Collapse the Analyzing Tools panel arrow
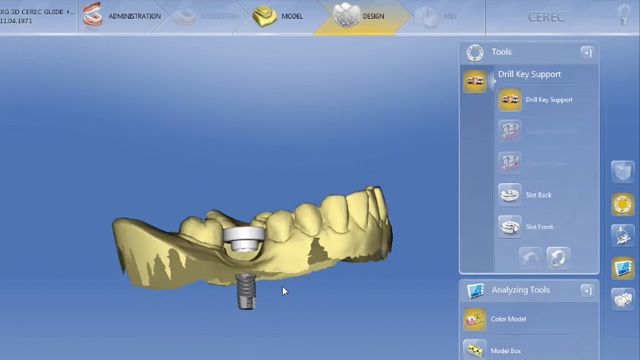 pos(587,291)
